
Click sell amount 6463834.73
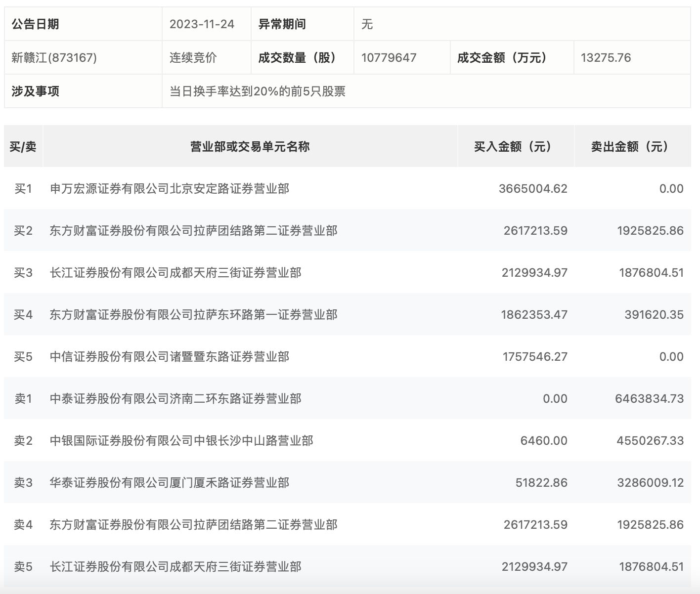(649, 398)
